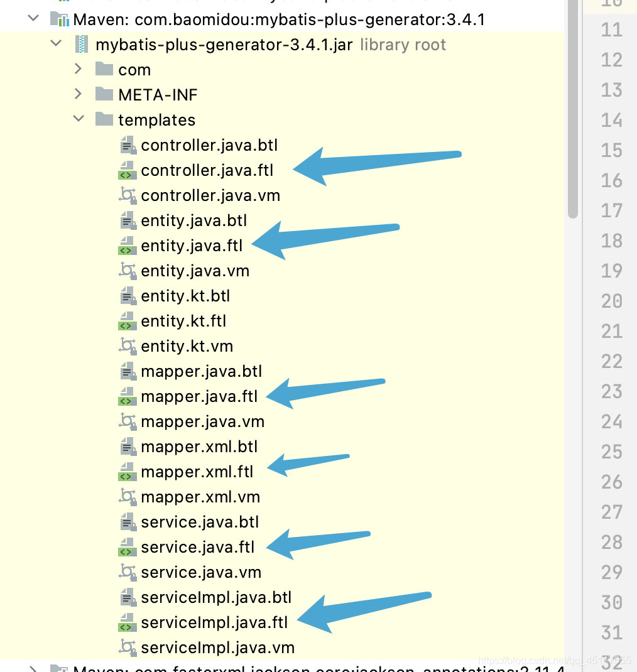Click the templates folder icon

pos(104,119)
